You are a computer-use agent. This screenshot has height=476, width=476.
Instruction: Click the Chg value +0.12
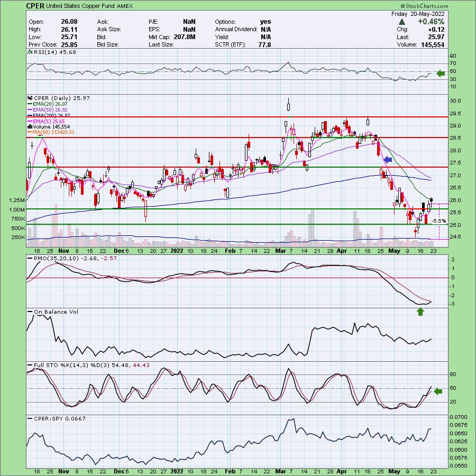click(436, 30)
